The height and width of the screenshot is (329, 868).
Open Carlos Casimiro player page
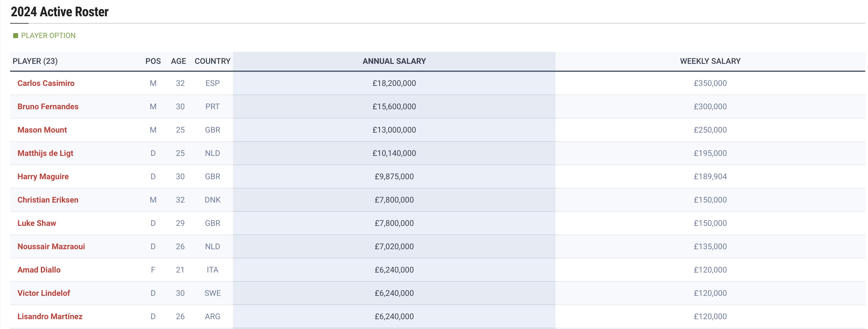click(x=46, y=83)
